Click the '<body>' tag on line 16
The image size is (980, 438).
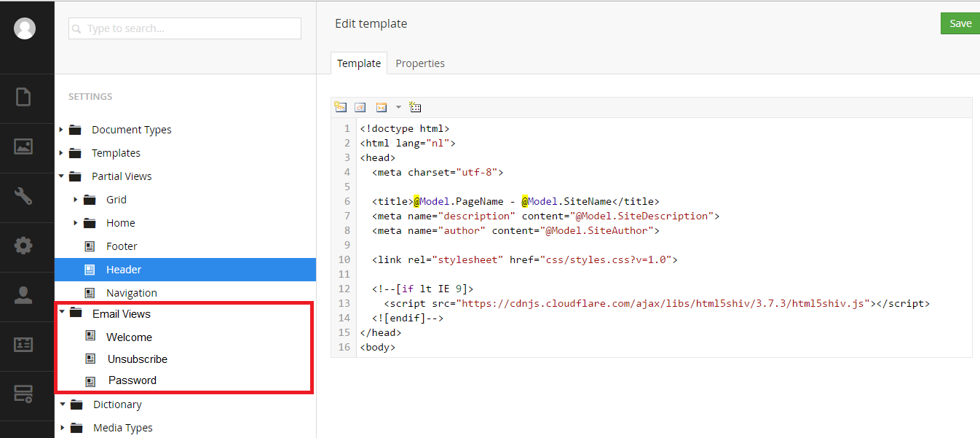coord(378,348)
